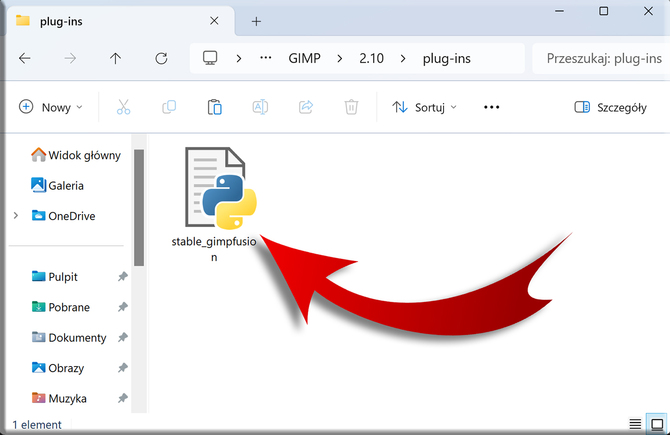Screen dimensions: 670x435
Task: Open the Obrazy pictures folder
Action: pyautogui.click(x=58, y=367)
